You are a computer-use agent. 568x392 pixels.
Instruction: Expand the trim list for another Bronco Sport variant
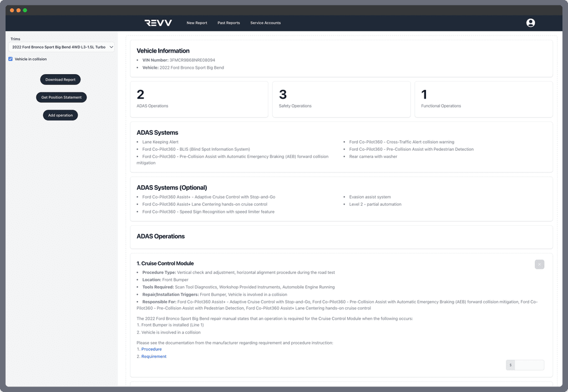point(62,47)
